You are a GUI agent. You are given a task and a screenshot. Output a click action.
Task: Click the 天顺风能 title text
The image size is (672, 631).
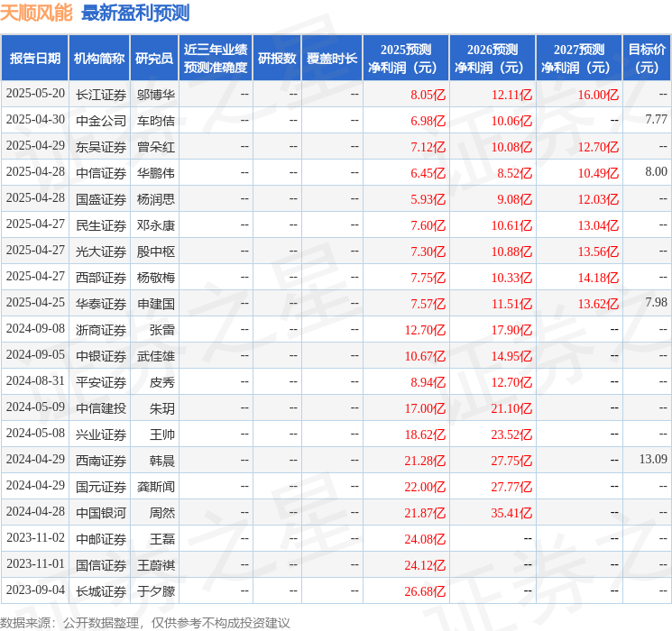(x=36, y=13)
